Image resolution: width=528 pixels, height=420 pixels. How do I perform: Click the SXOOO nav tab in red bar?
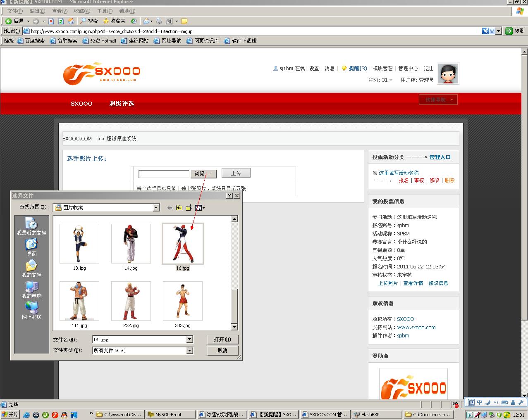pos(81,104)
